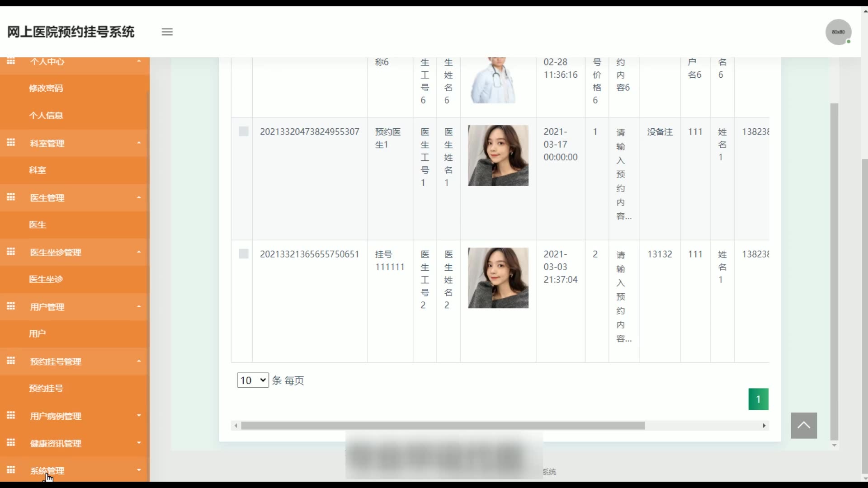Check the row for order 2021332136565575065
868x488 pixels.
click(x=243, y=254)
